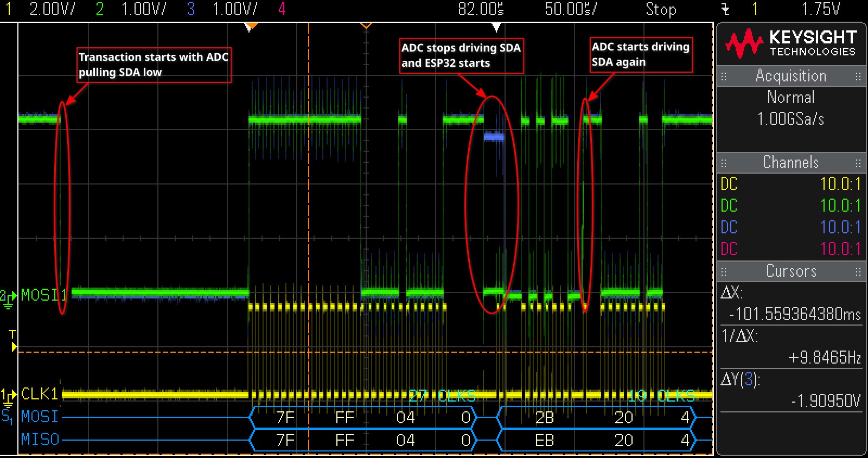Open the Acquisition panel header

point(791,76)
